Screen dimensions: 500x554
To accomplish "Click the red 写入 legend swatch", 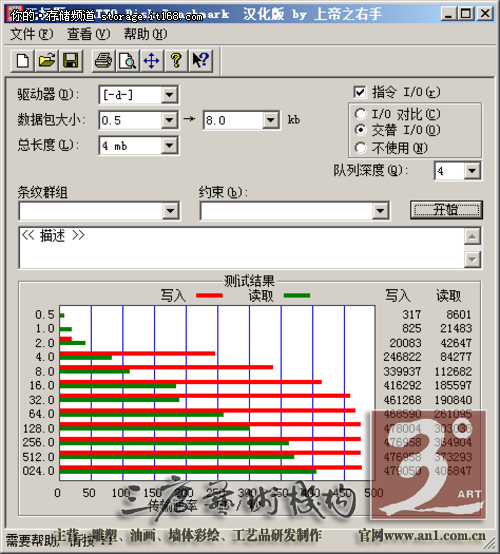I will [209, 295].
